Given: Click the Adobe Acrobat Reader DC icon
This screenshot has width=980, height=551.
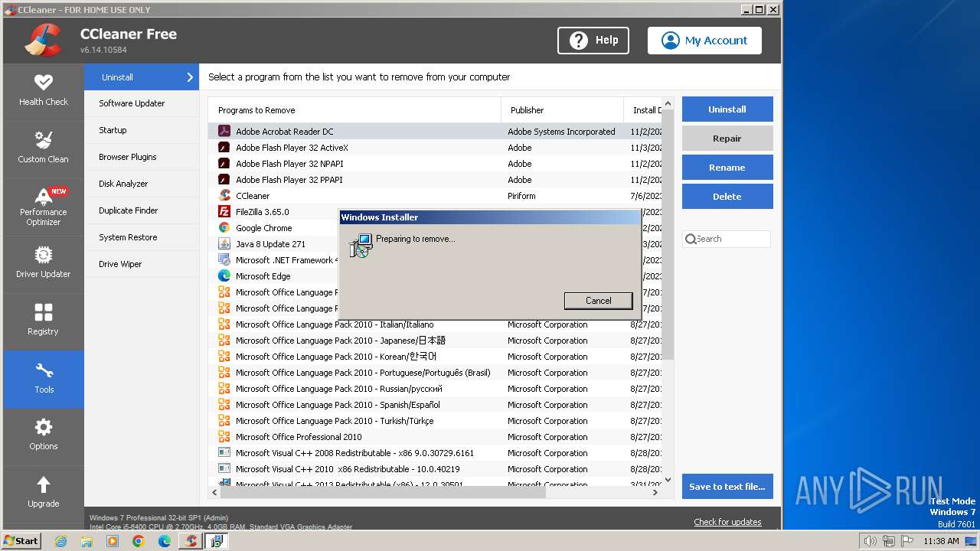Looking at the screenshot, I should tap(224, 131).
